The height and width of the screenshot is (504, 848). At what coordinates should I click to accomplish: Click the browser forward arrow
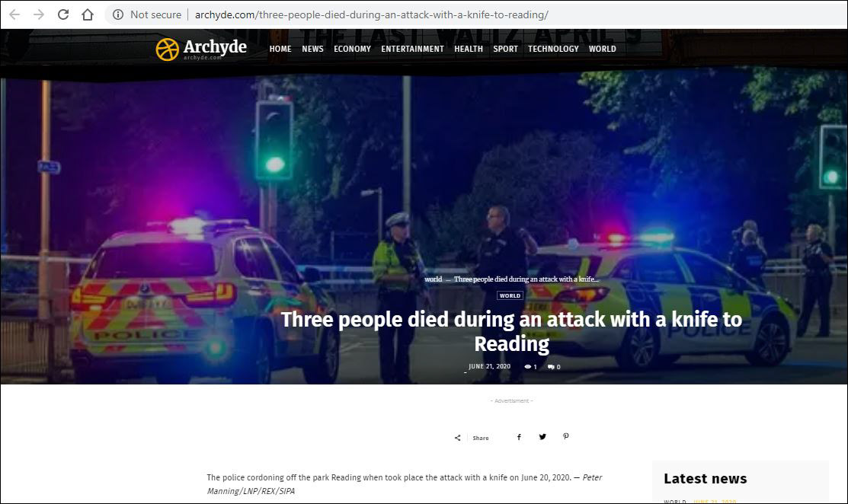click(x=39, y=14)
